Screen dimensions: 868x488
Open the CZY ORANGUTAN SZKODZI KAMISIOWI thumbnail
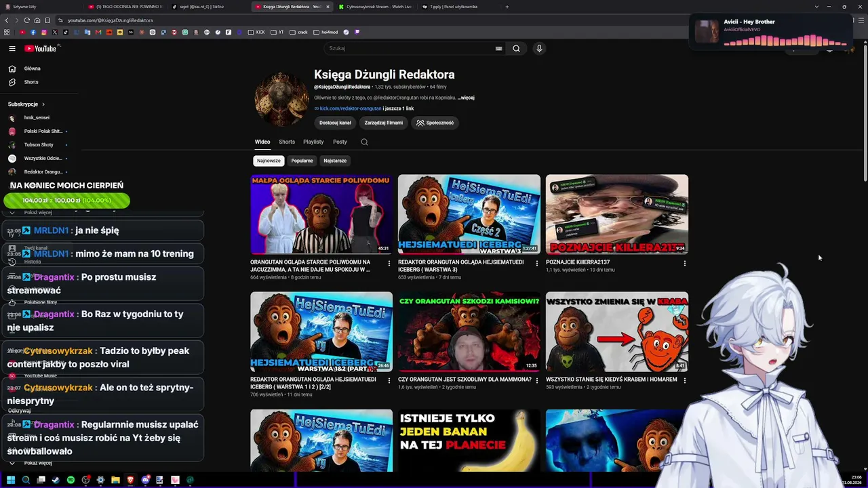click(x=469, y=331)
